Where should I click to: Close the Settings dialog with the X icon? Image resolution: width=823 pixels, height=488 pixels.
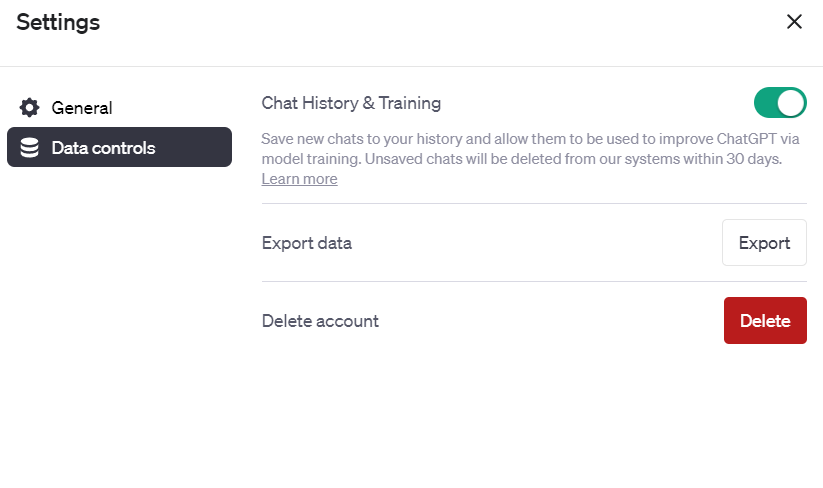(794, 22)
